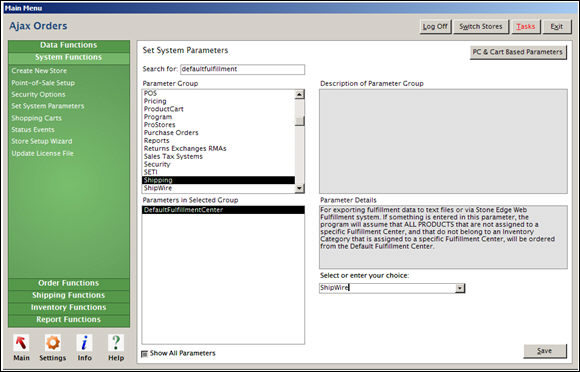Expand the Inventory Functions section
The width and height of the screenshot is (580, 372).
pos(69,308)
